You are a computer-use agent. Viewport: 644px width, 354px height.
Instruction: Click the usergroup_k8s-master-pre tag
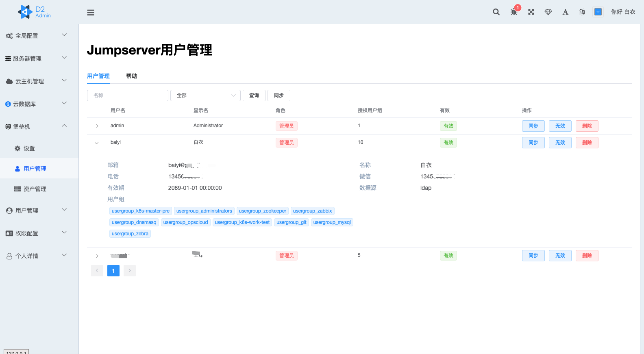(141, 211)
